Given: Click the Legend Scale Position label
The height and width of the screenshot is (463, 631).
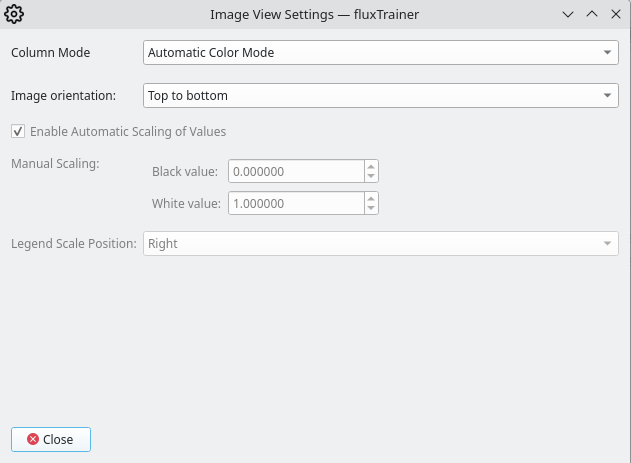Looking at the screenshot, I should (x=74, y=244).
